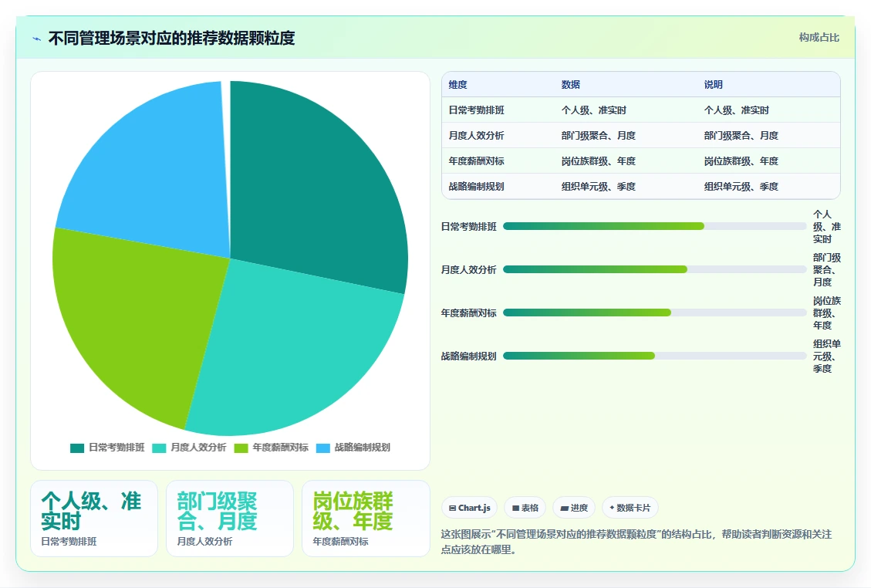Click the 进度 tag
871x588 pixels.
tap(574, 508)
